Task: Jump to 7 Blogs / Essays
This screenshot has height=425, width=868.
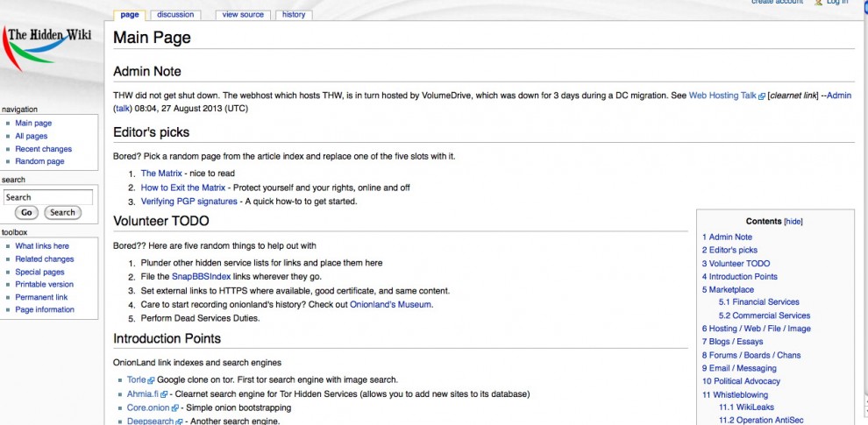Action: 732,342
